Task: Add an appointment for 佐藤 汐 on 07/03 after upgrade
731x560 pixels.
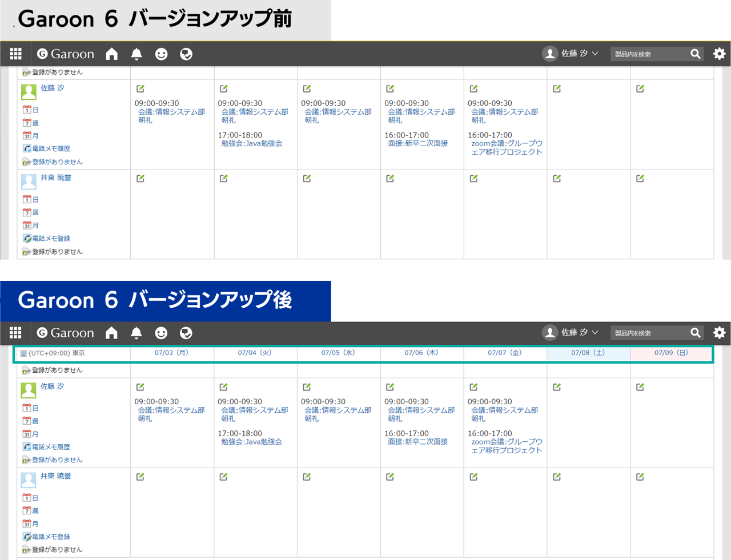Action: pos(140,387)
